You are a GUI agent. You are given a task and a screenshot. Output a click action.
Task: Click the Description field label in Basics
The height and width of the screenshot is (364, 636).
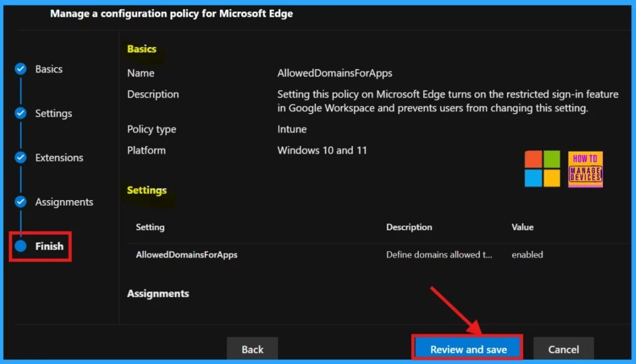click(153, 94)
